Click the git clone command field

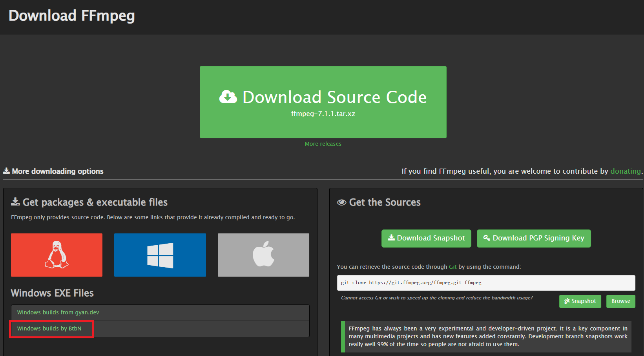[x=486, y=283]
